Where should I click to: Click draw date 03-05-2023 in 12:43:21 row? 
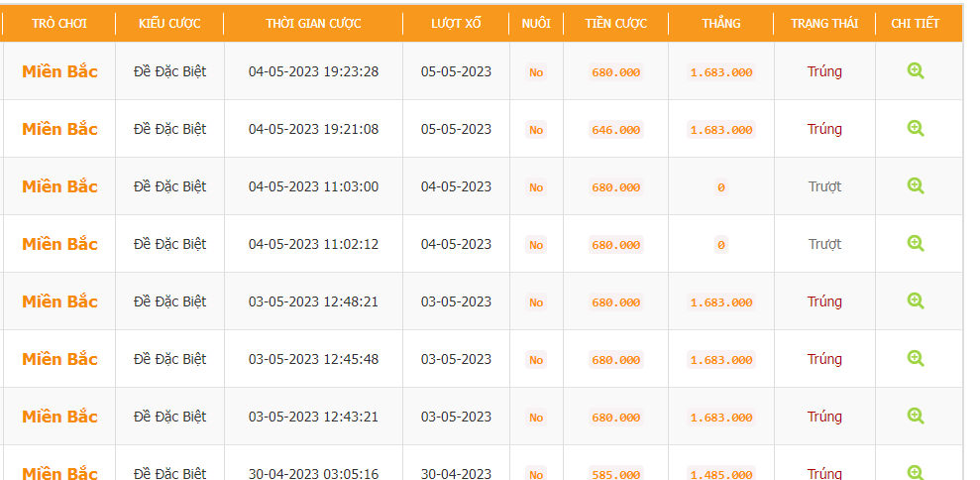click(x=456, y=417)
